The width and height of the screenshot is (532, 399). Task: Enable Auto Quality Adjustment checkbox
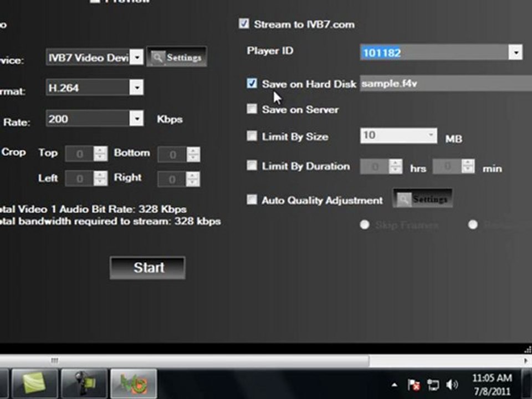tap(252, 199)
